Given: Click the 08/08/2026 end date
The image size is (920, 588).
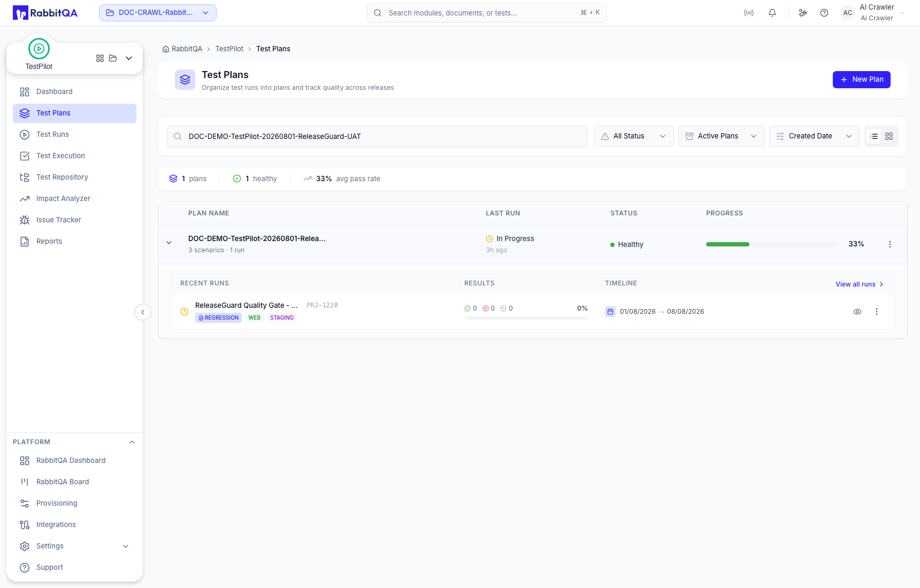Looking at the screenshot, I should [x=686, y=312].
